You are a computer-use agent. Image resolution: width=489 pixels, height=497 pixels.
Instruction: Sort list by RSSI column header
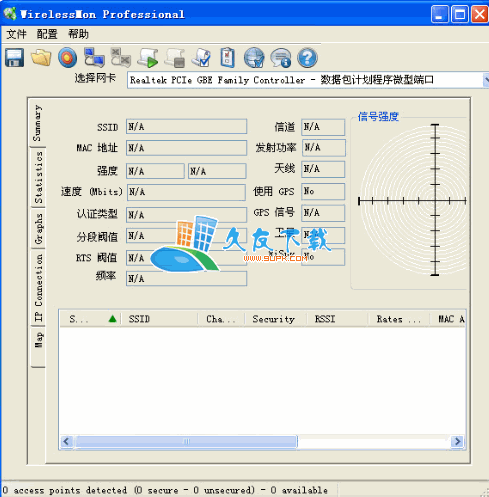coord(337,319)
